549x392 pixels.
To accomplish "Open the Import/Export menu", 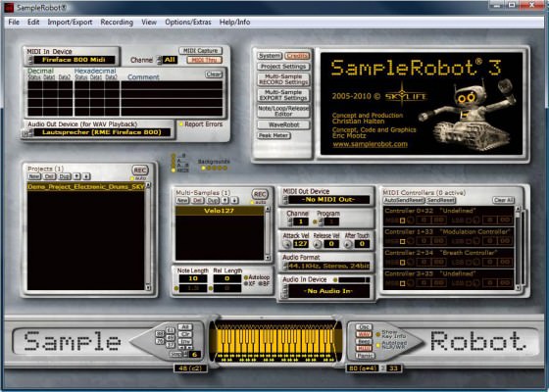I will (x=70, y=22).
